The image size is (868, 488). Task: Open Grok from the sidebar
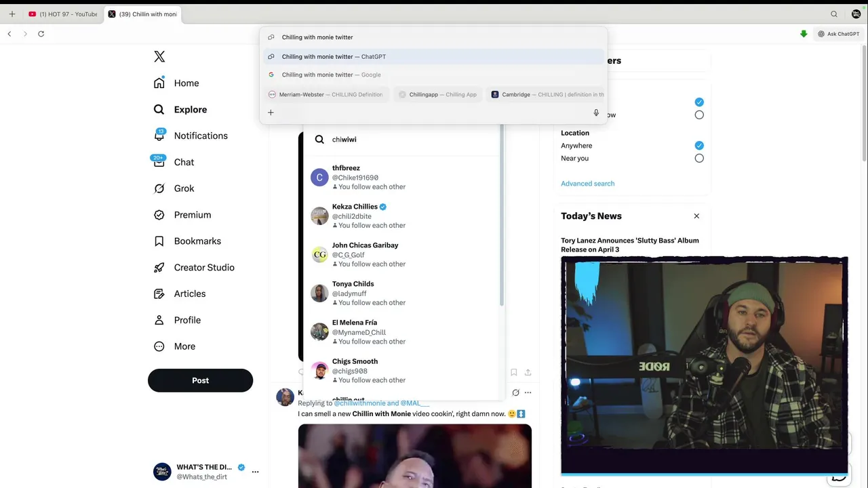click(x=174, y=188)
